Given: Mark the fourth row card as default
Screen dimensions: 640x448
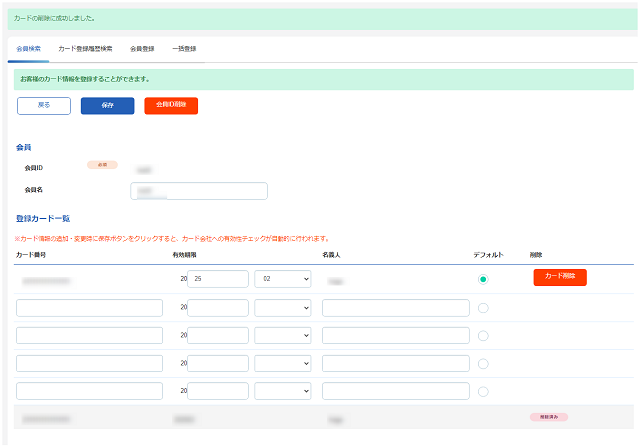Looking at the screenshot, I should pyautogui.click(x=483, y=364).
